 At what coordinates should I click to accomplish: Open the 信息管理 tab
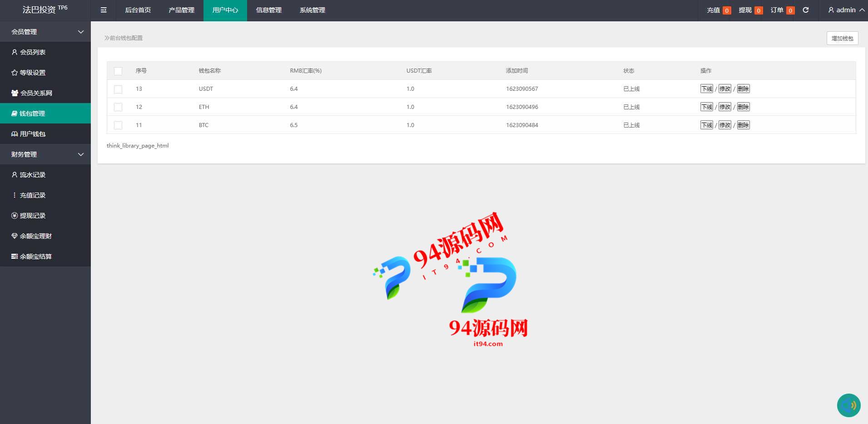pos(269,10)
